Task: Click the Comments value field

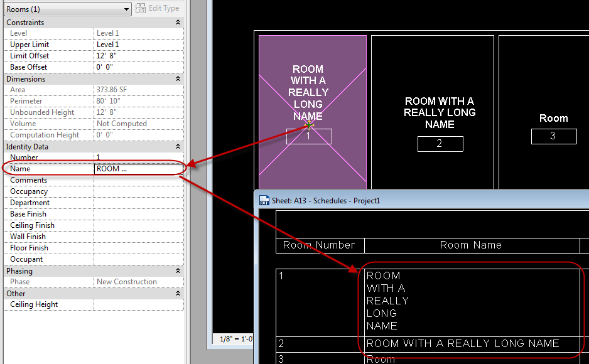Action: coord(138,179)
